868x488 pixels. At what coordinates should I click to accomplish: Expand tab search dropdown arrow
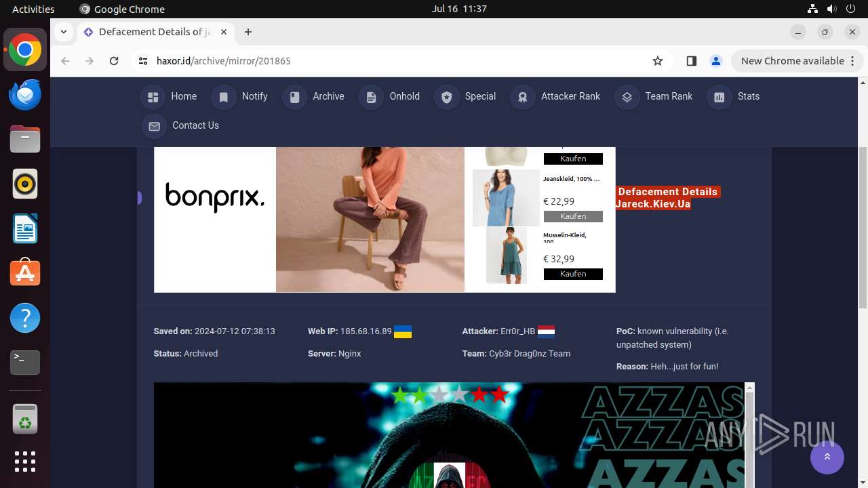pyautogui.click(x=63, y=32)
